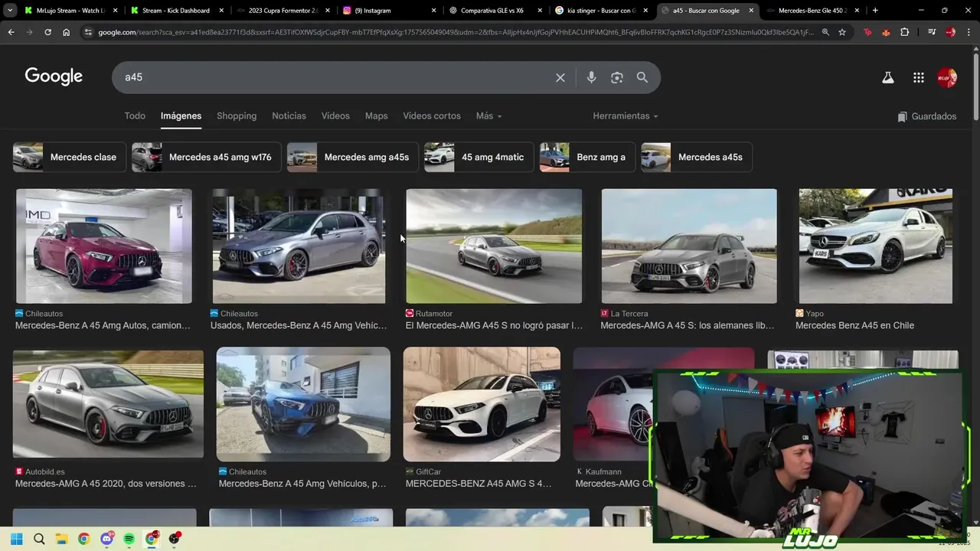Open the blue A45 Chileautos image
Image resolution: width=980 pixels, height=551 pixels.
click(x=303, y=404)
